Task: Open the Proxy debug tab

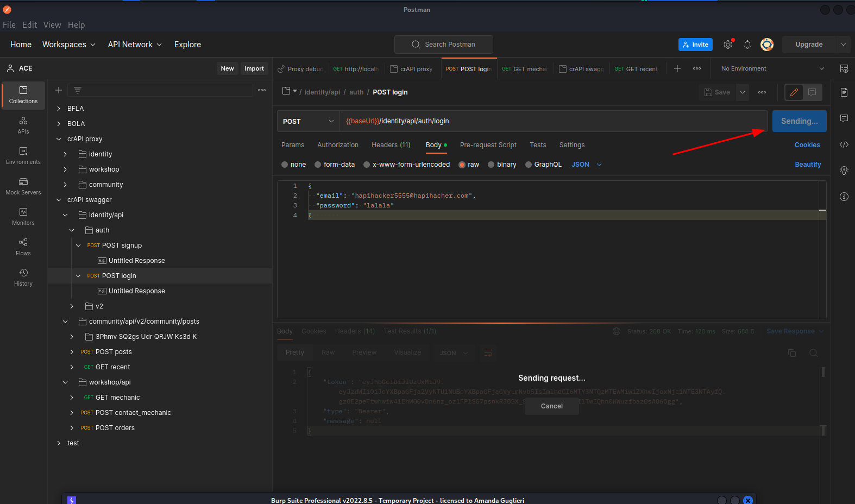Action: [300, 69]
